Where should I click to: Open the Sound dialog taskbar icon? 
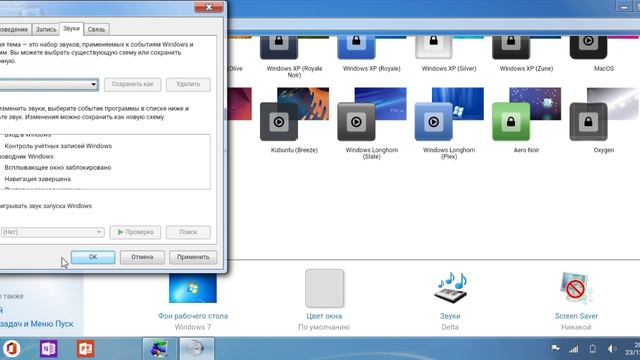[x=196, y=349]
